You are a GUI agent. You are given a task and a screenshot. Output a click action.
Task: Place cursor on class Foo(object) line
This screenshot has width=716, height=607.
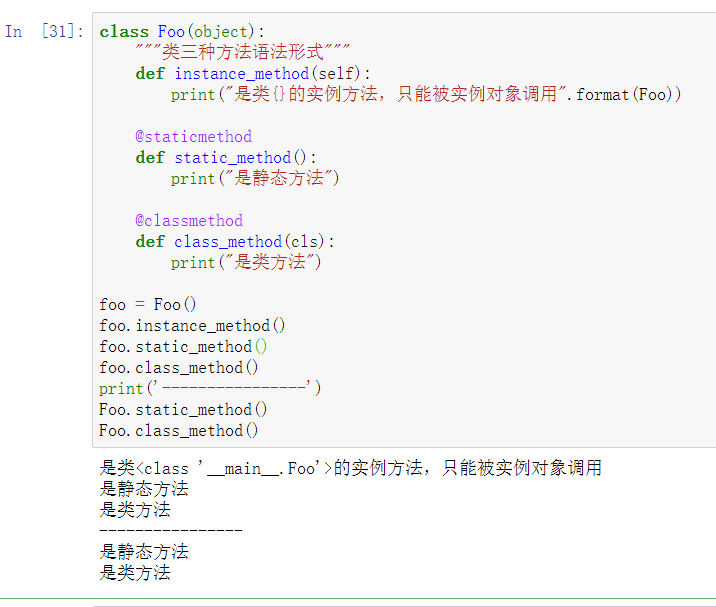pyautogui.click(x=182, y=32)
